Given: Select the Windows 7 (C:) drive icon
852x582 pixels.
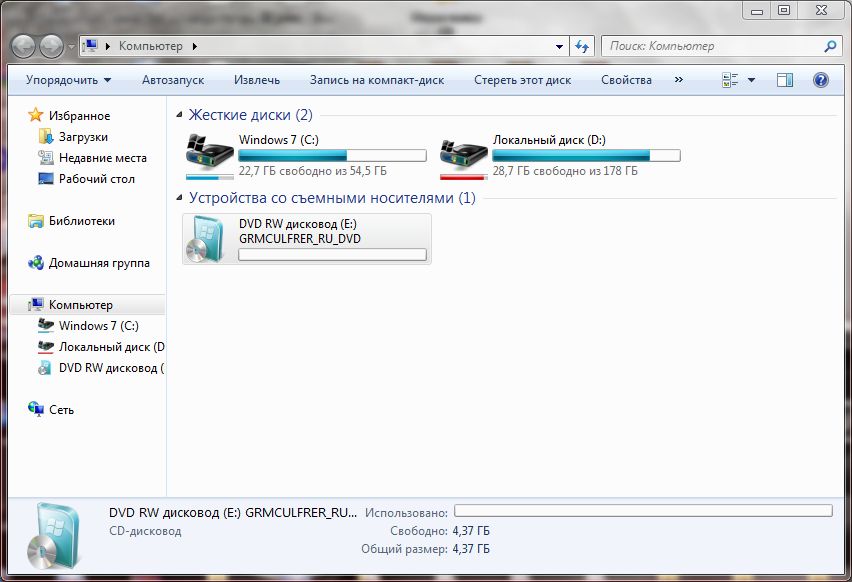Looking at the screenshot, I should coord(210,156).
